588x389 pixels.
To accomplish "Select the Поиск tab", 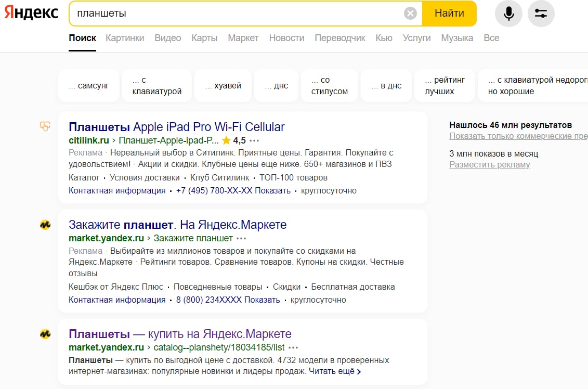I will [83, 38].
